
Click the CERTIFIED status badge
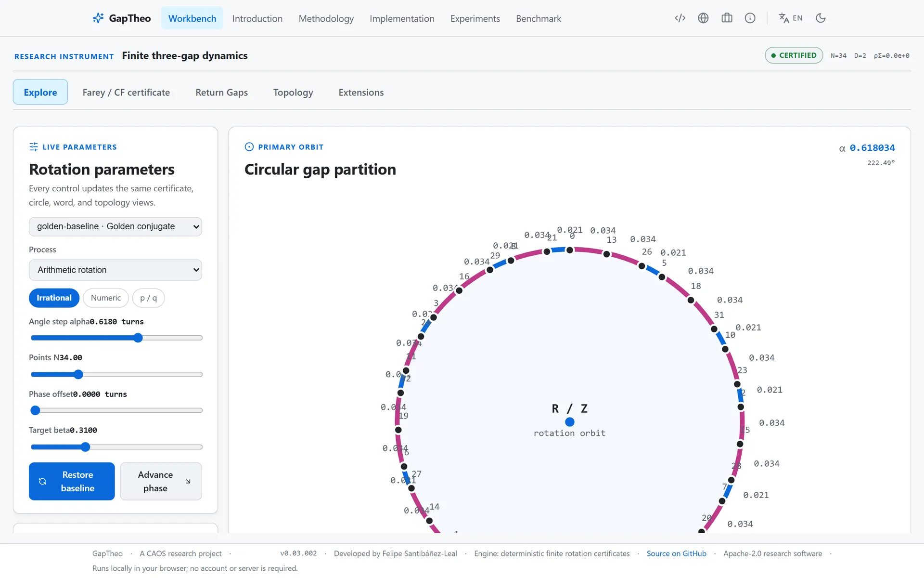tap(794, 55)
